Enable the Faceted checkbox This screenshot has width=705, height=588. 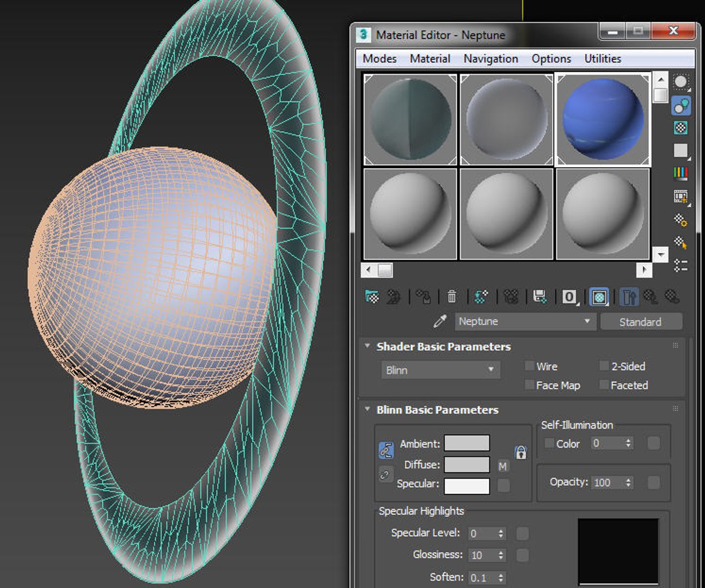click(604, 385)
